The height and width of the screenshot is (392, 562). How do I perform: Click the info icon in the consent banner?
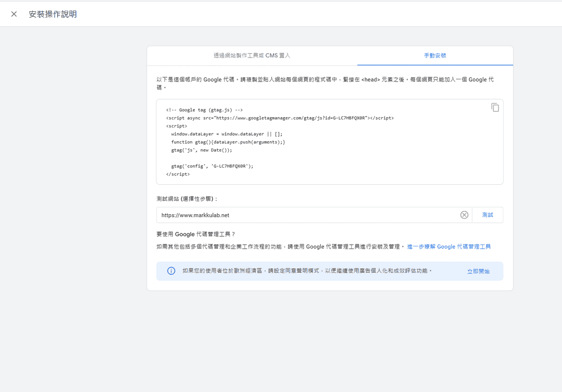click(x=171, y=271)
